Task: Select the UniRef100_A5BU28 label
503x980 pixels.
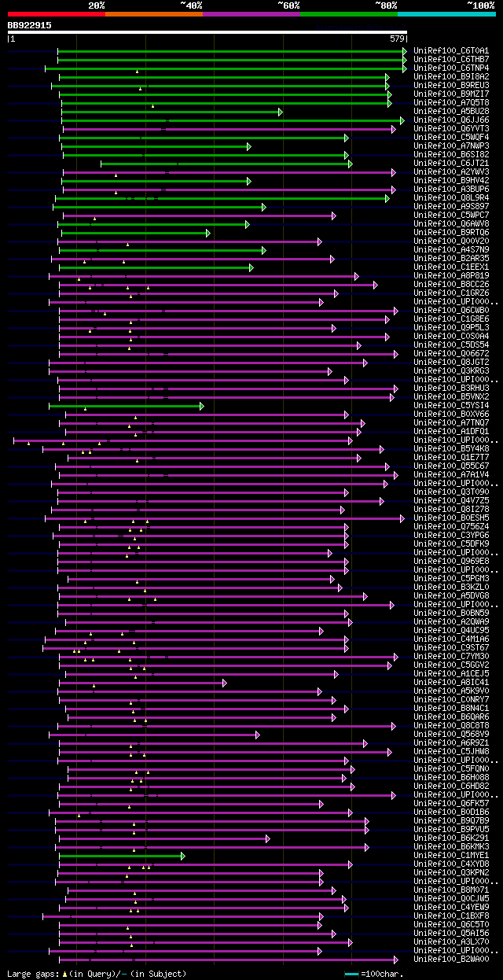Action: (451, 111)
